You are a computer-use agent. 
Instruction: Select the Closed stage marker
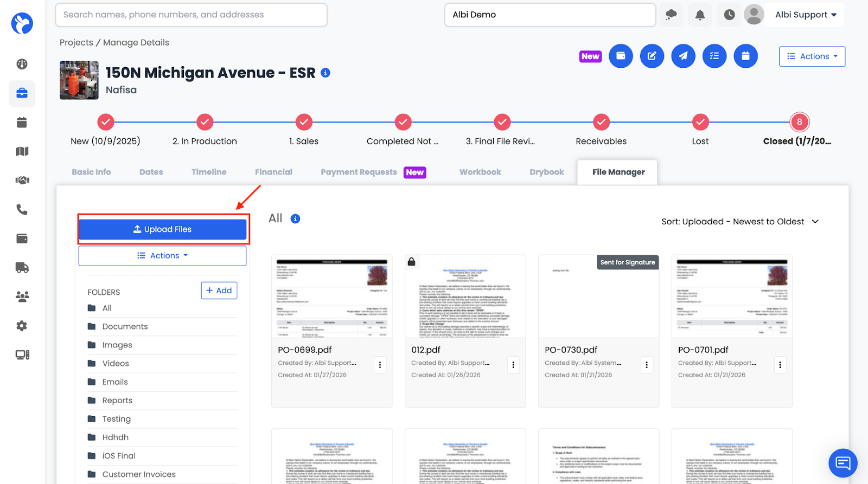pyautogui.click(x=799, y=122)
